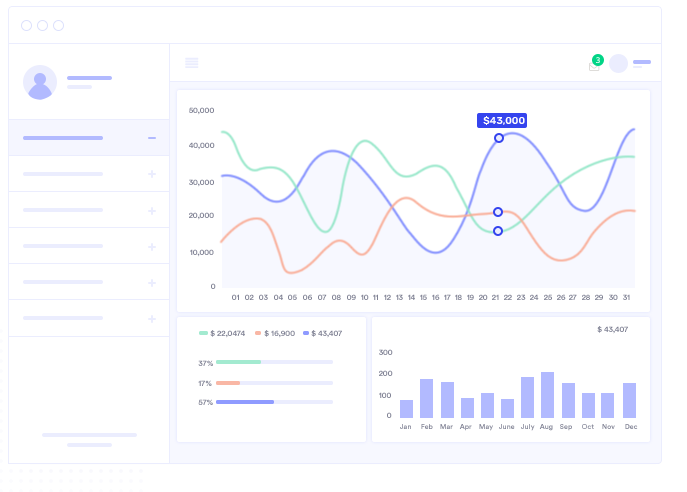Viewport: 687px width, 492px height.
Task: Click the 17% percentage label
Action: pos(205,383)
